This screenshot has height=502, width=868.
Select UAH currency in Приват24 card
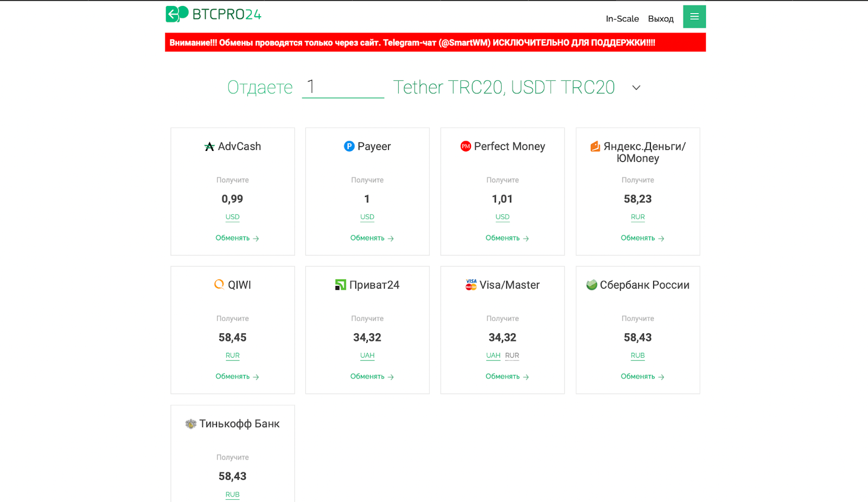(367, 355)
